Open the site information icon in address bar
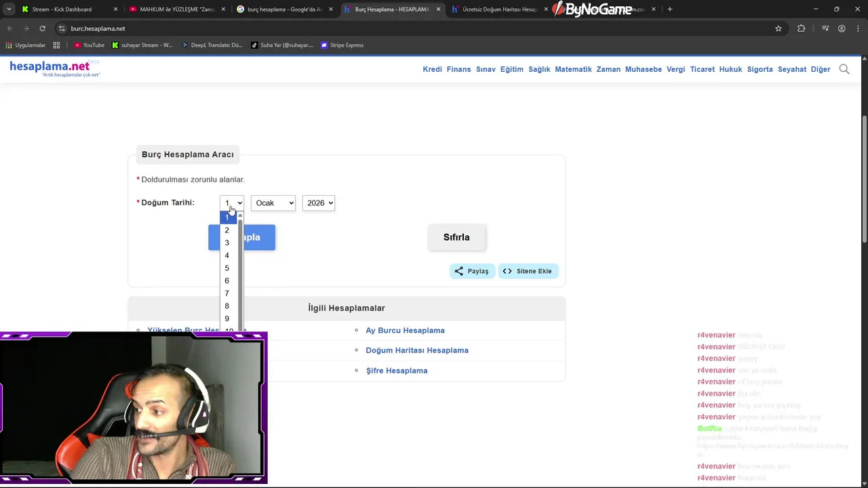868x488 pixels. click(x=62, y=28)
